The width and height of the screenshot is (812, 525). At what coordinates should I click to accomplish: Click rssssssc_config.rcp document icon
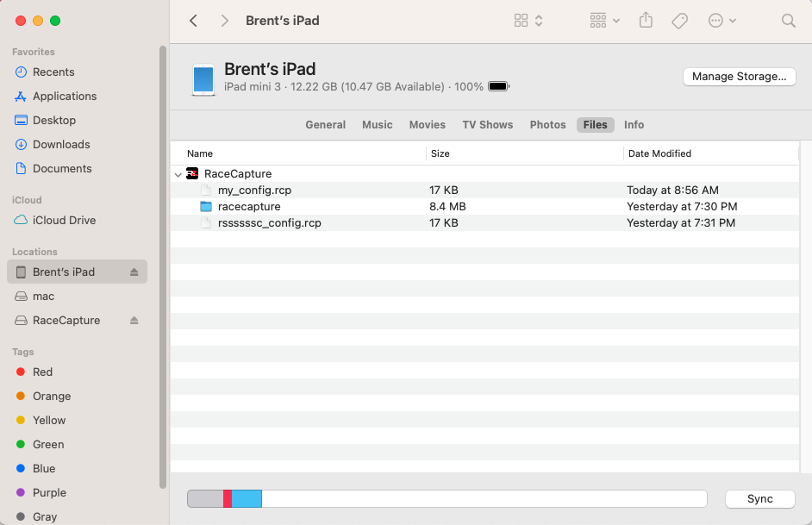tap(206, 223)
